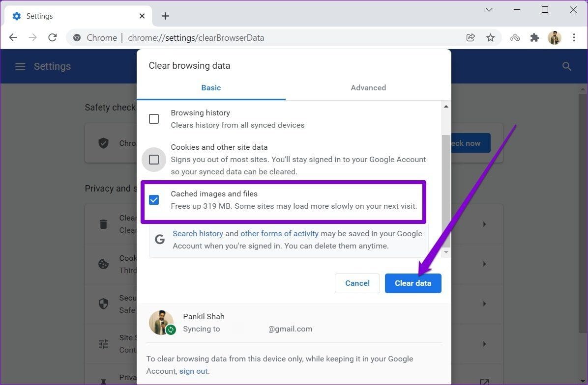This screenshot has width=588, height=385.
Task: Open the cloud extension icon in toolbar
Action: click(x=515, y=37)
